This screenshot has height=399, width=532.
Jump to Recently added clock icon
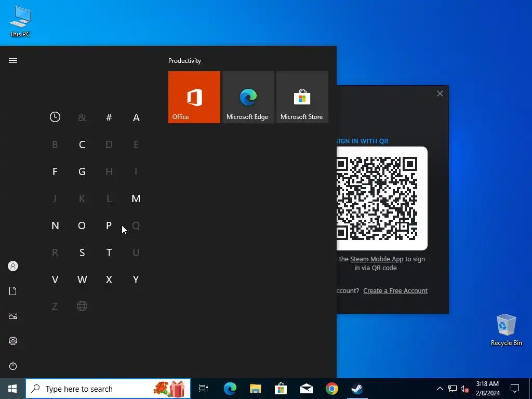[55, 117]
